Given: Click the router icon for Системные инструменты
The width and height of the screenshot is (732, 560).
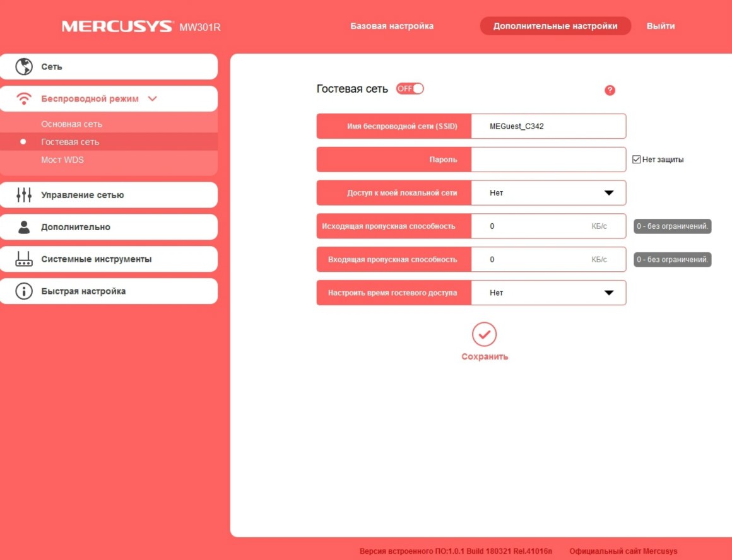Looking at the screenshot, I should [x=24, y=259].
